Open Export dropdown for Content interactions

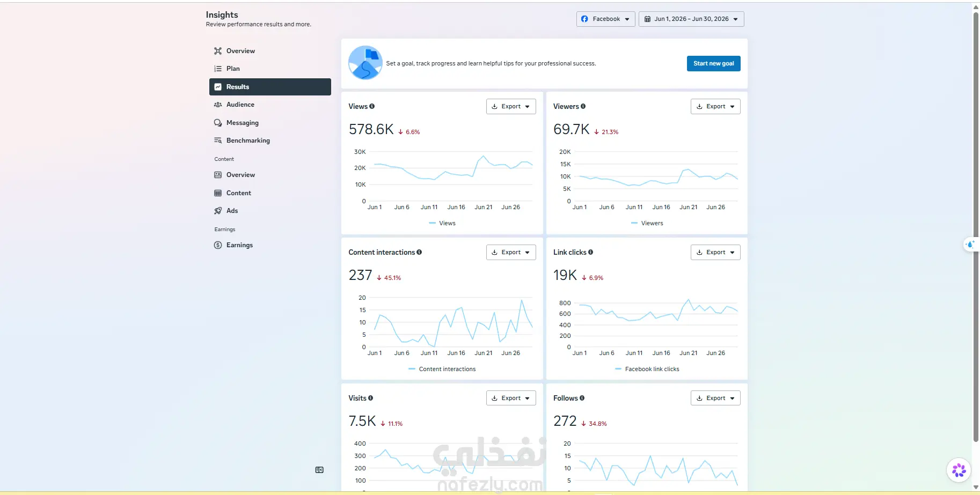pyautogui.click(x=511, y=252)
